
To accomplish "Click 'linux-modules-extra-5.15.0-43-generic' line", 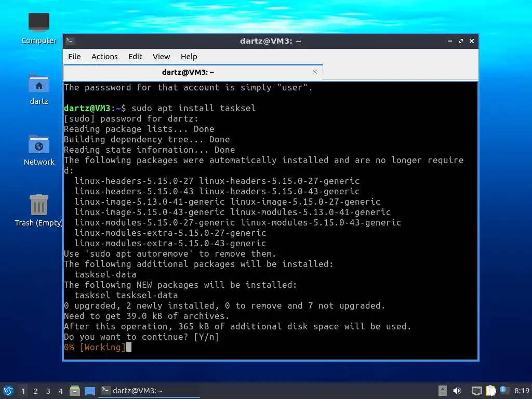I will click(x=170, y=243).
